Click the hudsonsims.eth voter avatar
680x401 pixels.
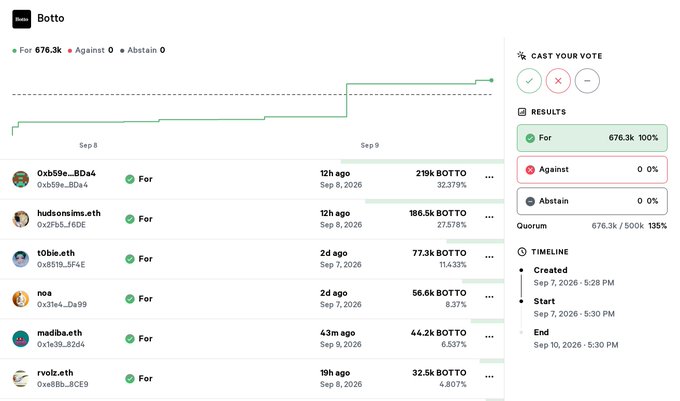[x=20, y=219]
